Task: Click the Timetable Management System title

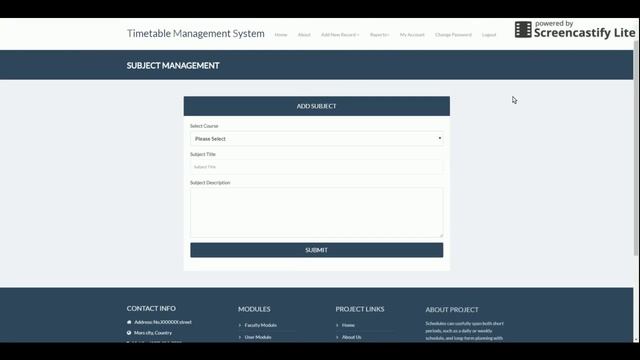Action: click(196, 33)
